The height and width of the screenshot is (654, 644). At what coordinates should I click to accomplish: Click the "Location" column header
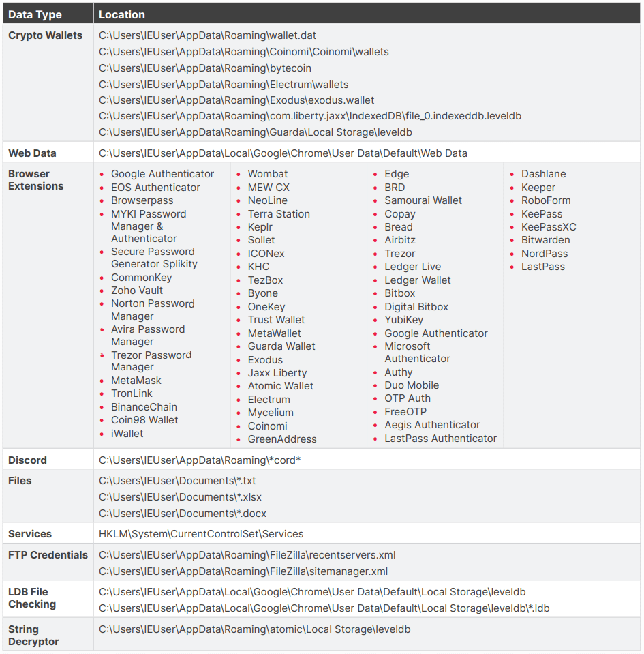pyautogui.click(x=122, y=14)
